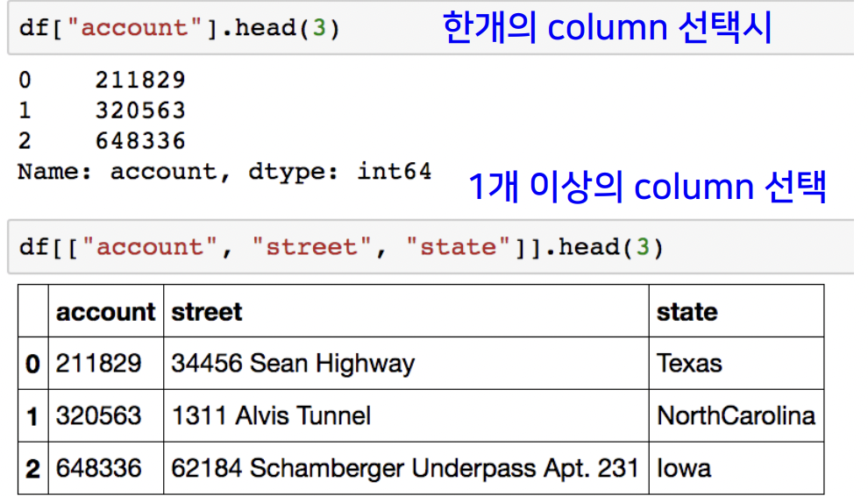Click the 'NorthCarolina' state cell

click(x=736, y=415)
